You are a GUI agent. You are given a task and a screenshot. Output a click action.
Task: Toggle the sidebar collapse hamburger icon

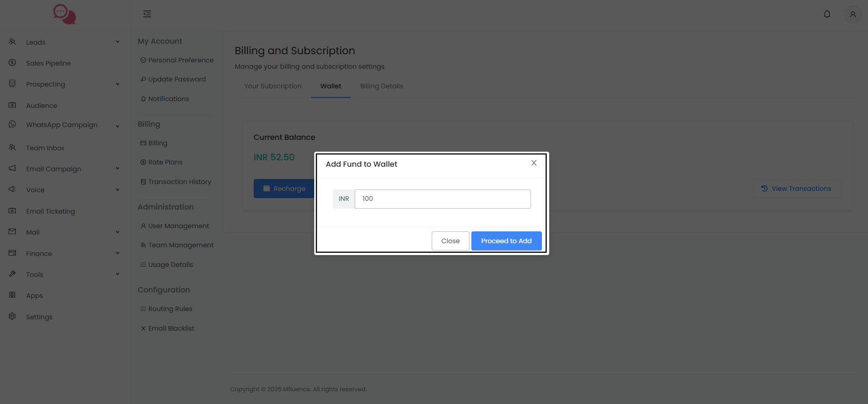pos(147,14)
